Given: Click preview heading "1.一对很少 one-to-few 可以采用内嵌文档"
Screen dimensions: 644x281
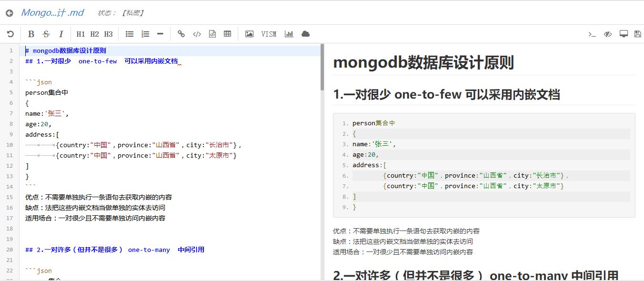Looking at the screenshot, I should [x=446, y=94].
